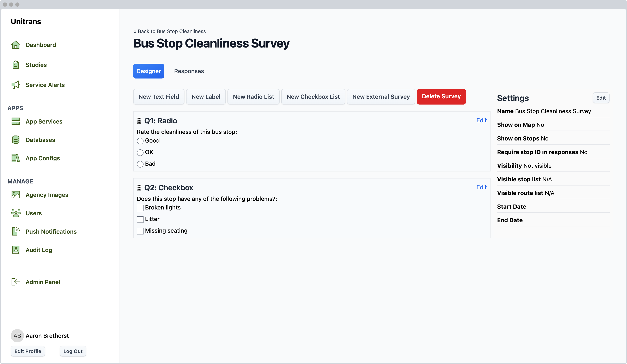This screenshot has height=364, width=627.
Task: Click the Push Notifications icon
Action: click(16, 232)
